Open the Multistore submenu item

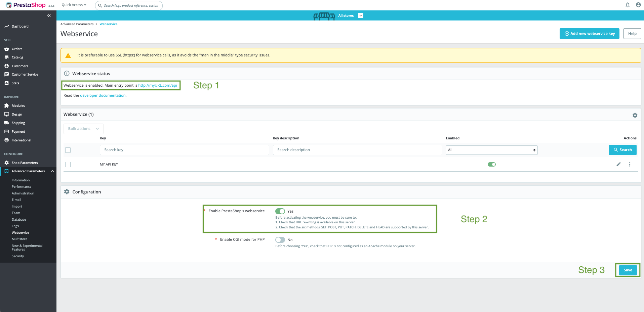[x=19, y=239]
